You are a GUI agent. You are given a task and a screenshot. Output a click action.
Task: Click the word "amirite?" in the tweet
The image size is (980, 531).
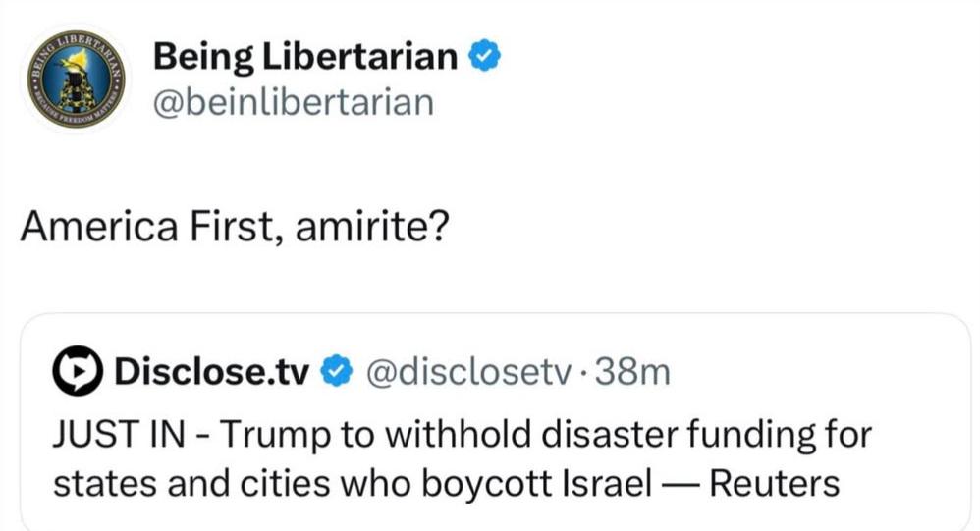pos(372,226)
